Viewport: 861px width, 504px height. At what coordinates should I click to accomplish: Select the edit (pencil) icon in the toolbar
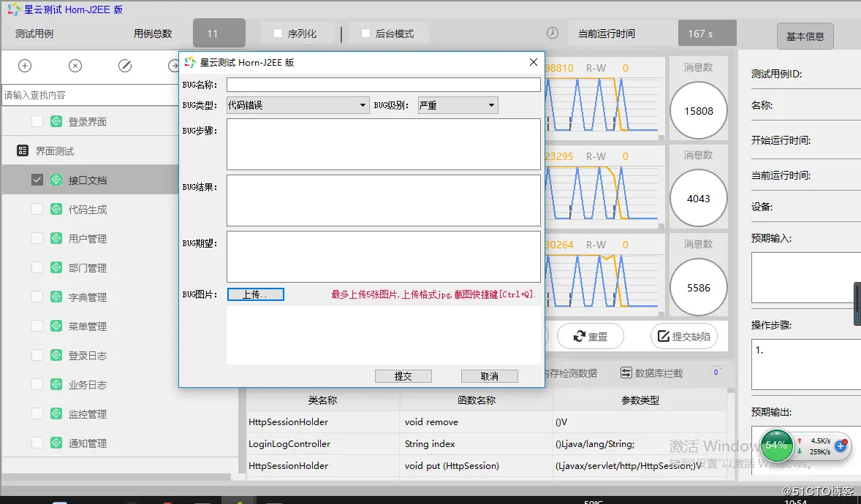click(x=125, y=66)
